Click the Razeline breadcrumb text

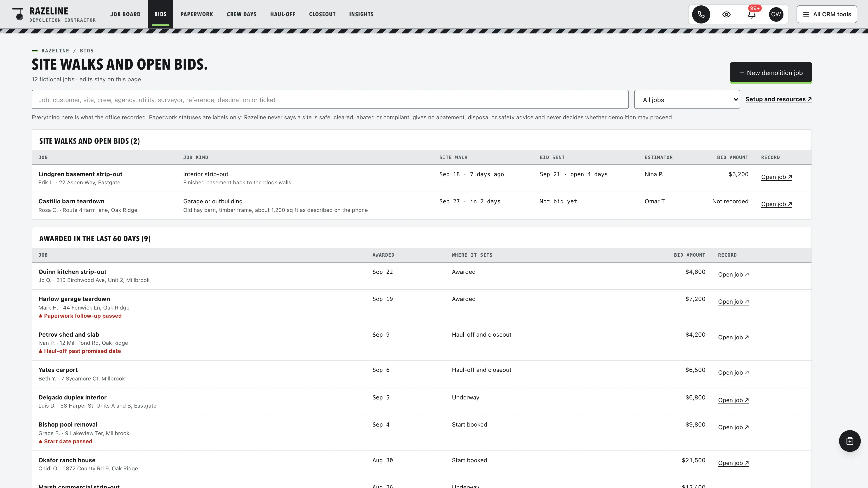pyautogui.click(x=55, y=51)
